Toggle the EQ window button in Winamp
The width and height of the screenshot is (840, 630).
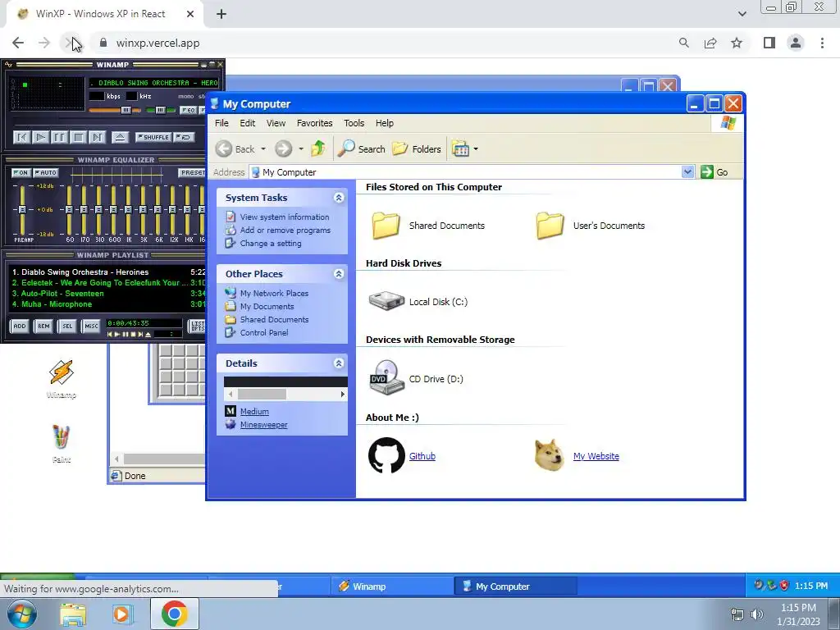[x=188, y=110]
